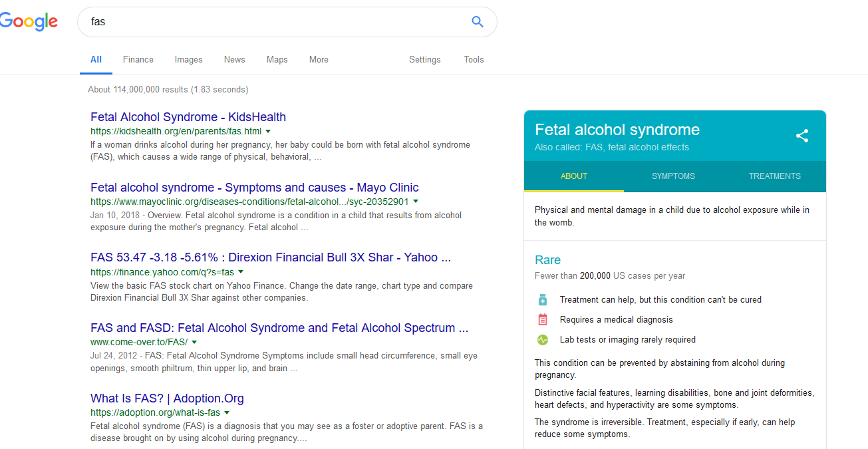868x449 pixels.
Task: Switch to the News tab
Action: 235,59
